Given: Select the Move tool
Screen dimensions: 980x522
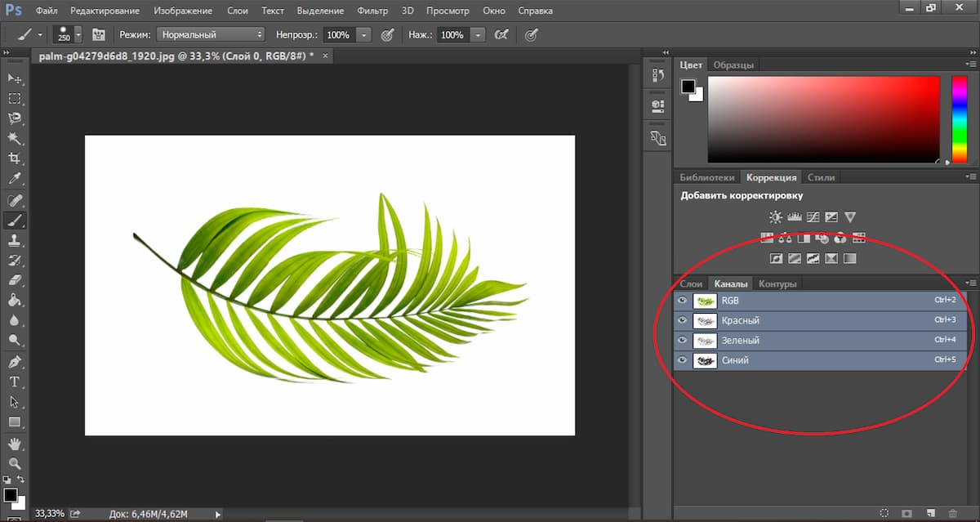Looking at the screenshot, I should coord(15,78).
